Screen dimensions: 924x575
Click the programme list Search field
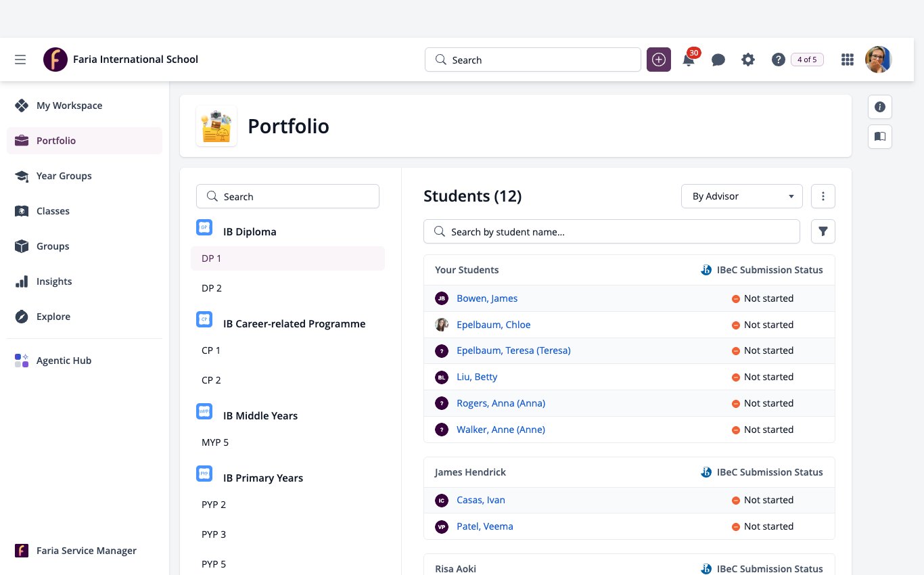point(287,196)
